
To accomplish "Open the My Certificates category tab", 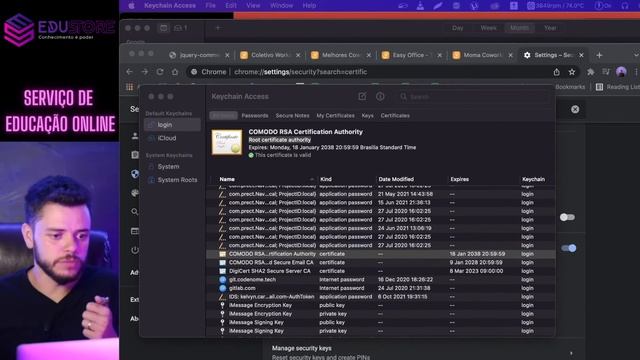I will pos(335,116).
